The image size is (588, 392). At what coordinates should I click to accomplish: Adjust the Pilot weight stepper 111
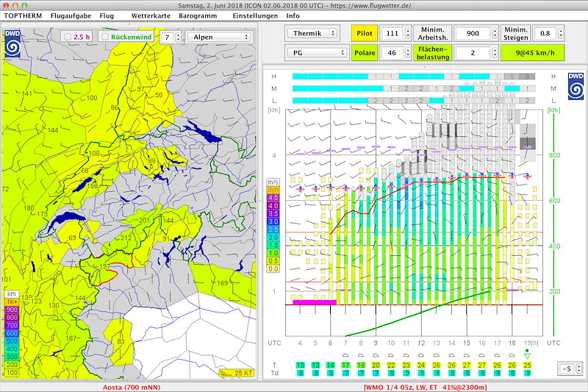tap(408, 33)
